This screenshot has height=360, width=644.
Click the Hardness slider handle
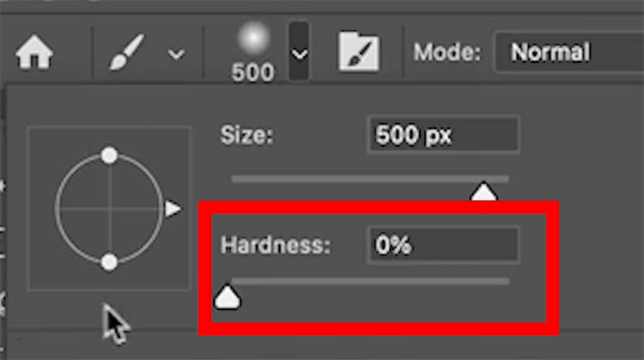[x=228, y=297]
